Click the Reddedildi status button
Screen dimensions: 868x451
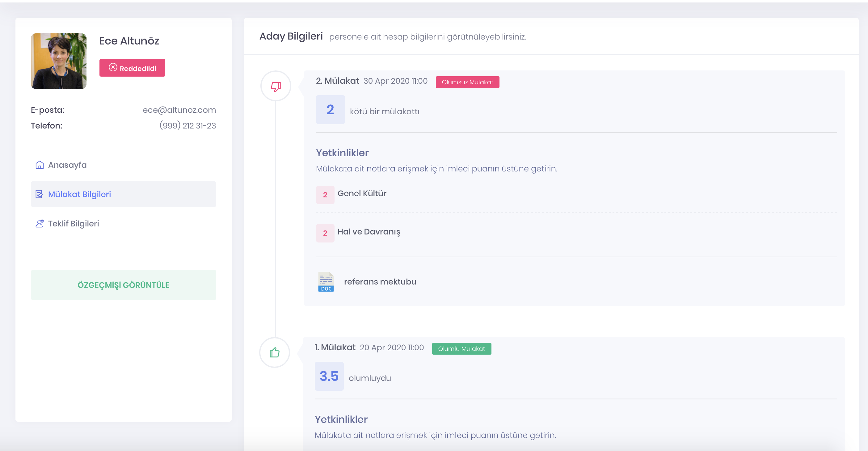pos(132,68)
